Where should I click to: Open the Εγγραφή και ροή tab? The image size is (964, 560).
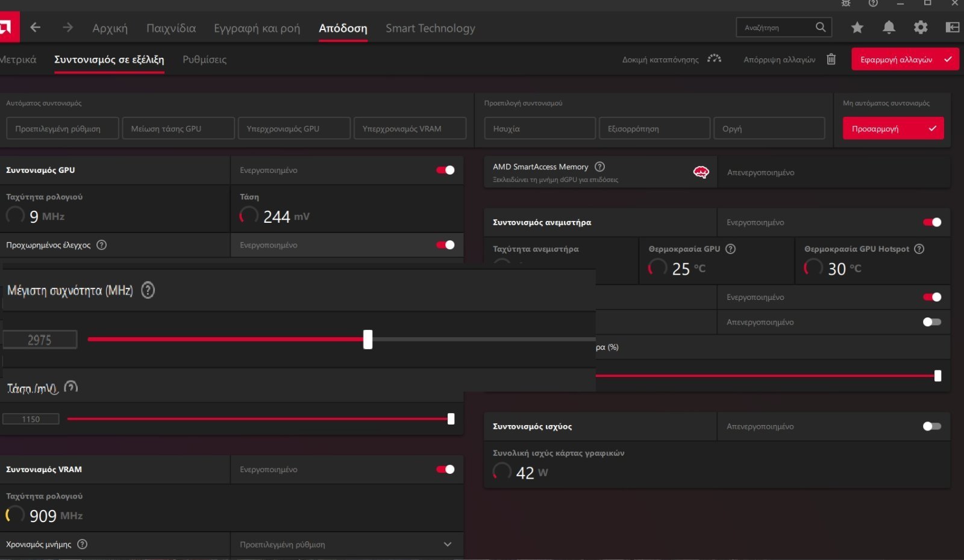click(257, 28)
